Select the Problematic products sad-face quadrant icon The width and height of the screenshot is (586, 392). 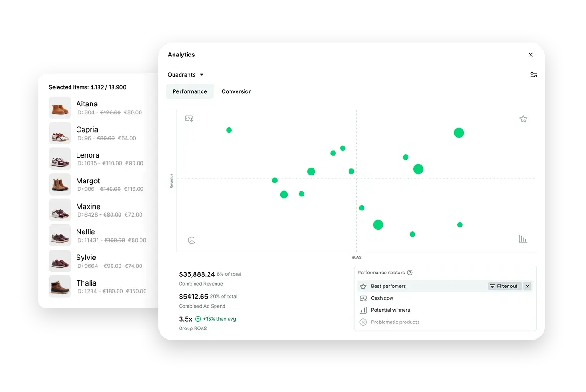coord(192,240)
